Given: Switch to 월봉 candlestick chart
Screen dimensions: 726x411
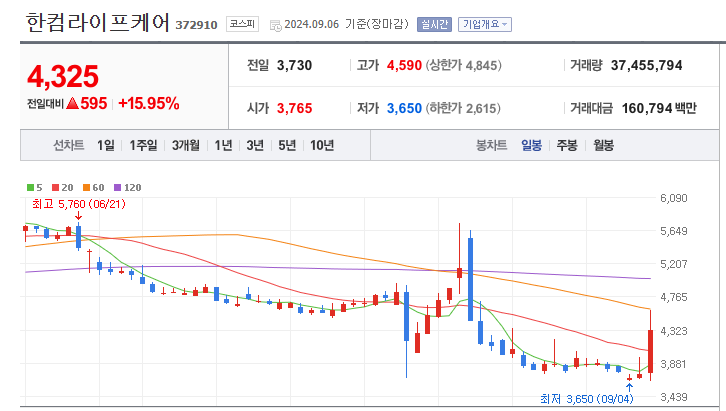Looking at the screenshot, I should point(603,145).
